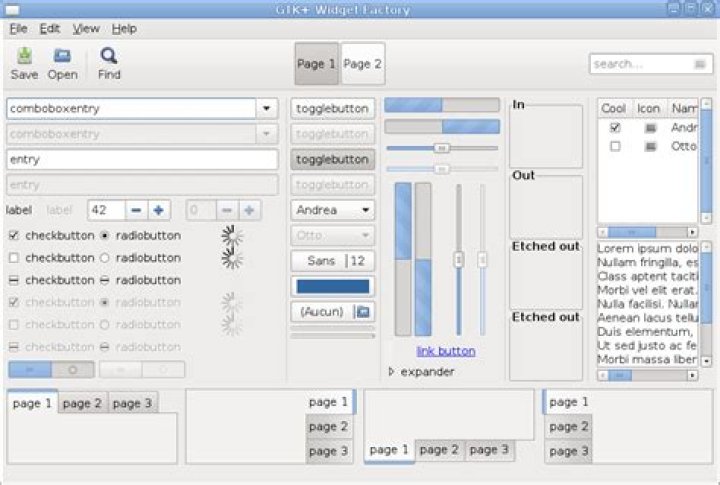720x485 pixels.
Task: Follow the link button hyperlink
Action: click(446, 351)
